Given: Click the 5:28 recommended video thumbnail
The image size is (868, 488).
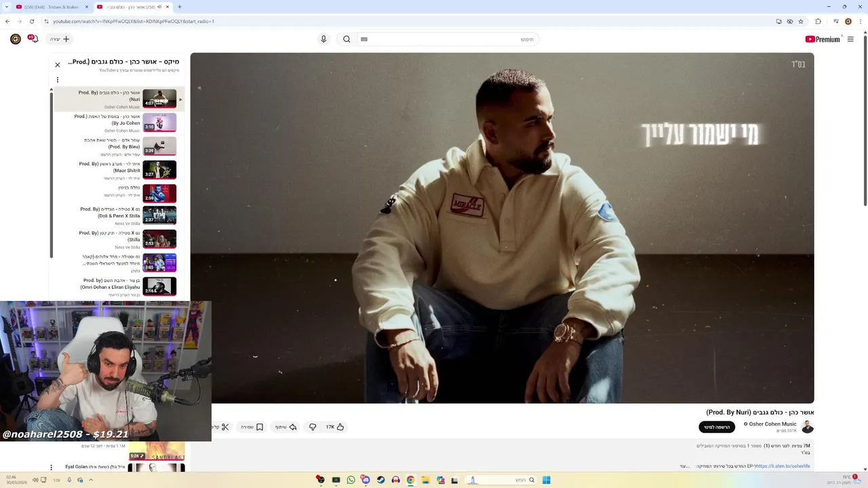Looking at the screenshot, I should pos(156,451).
